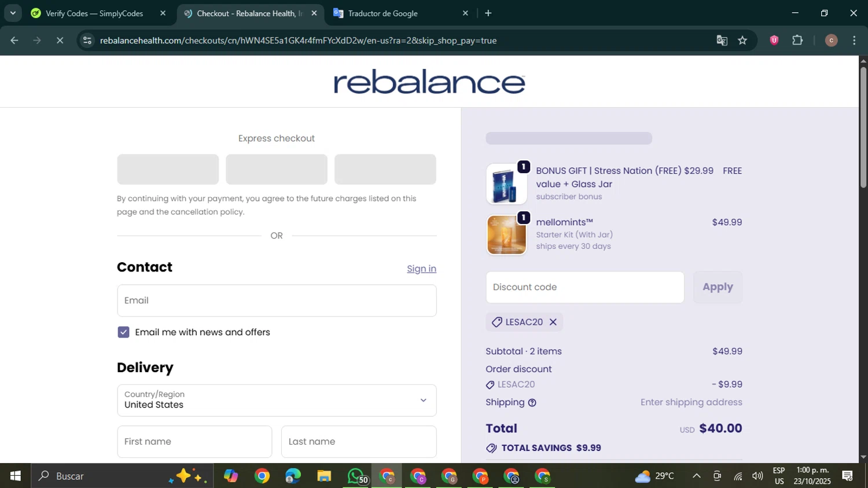Click the TOTAL SAVINGS $9.99 text
The image size is (868, 488).
click(551, 448)
